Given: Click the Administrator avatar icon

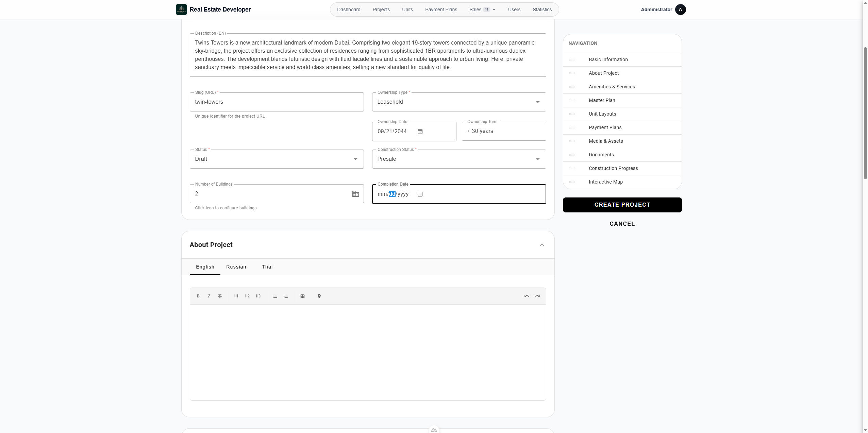Looking at the screenshot, I should [680, 10].
